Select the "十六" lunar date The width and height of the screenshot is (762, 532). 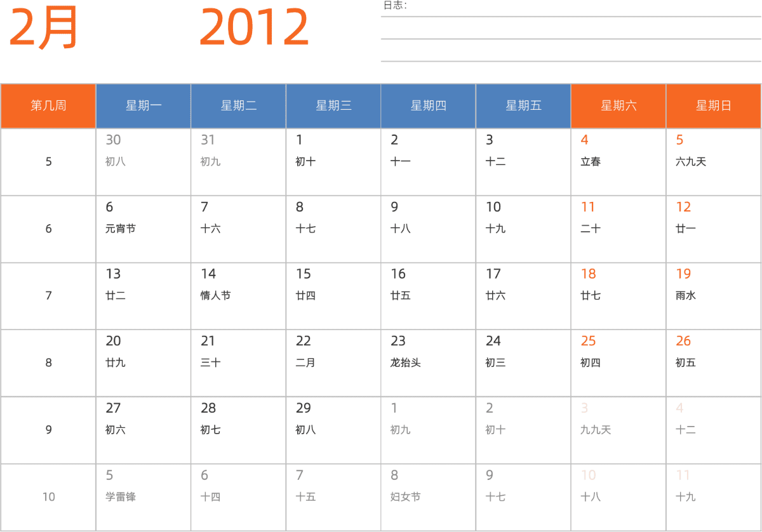pos(211,229)
